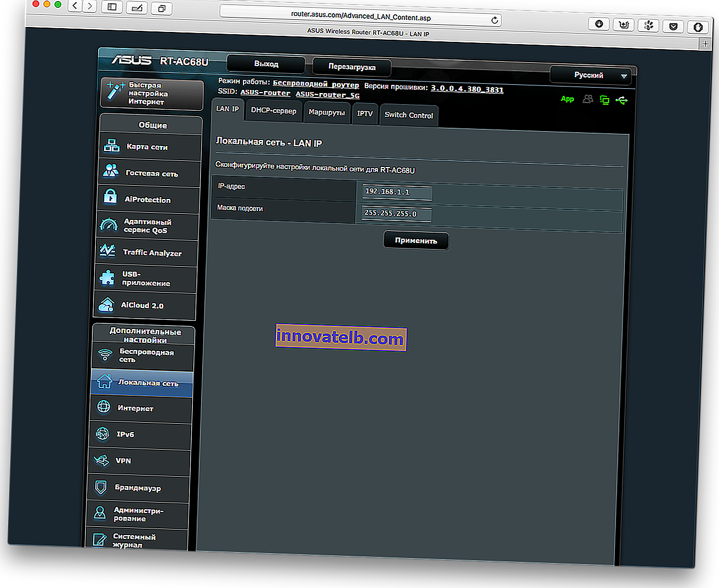719x588 pixels.
Task: Go back in Safari
Action: 75,6
